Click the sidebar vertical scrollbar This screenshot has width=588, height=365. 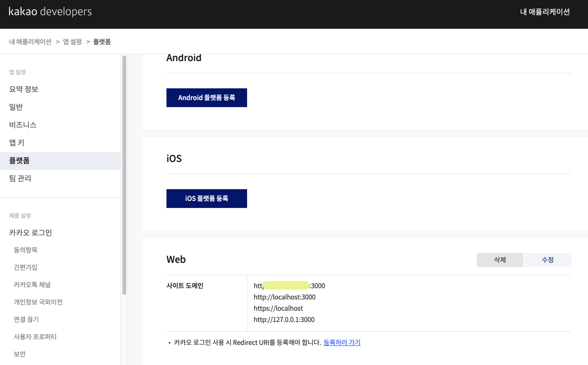coord(124,175)
